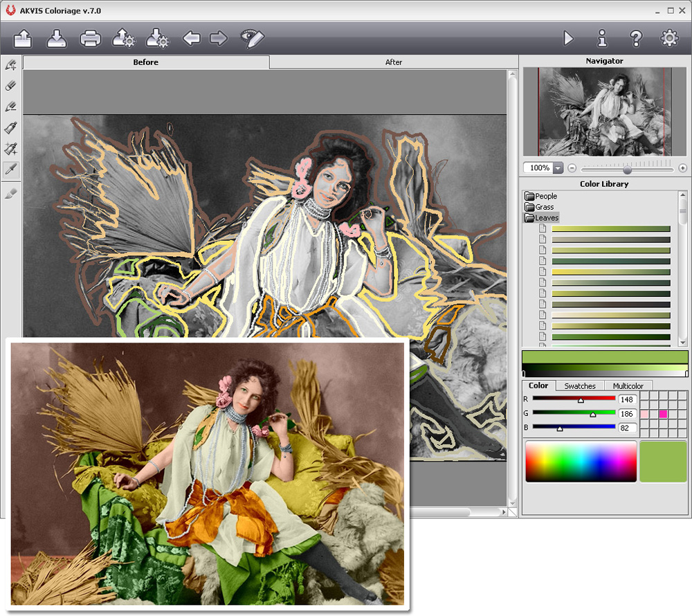Open program info with the 'i' icon
This screenshot has height=616, width=692.
602,39
